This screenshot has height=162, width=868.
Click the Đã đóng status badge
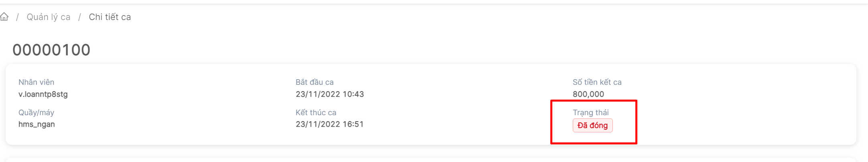[592, 126]
